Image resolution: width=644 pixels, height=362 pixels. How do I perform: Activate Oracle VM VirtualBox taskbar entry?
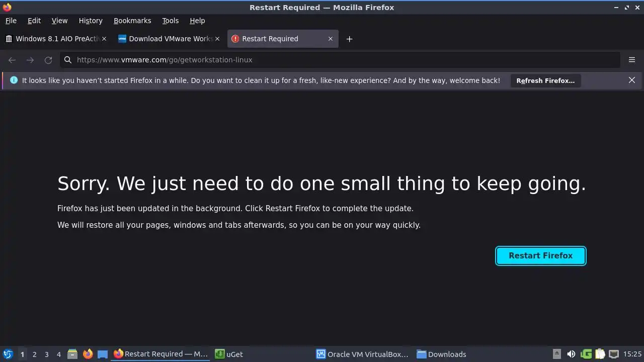click(363, 354)
